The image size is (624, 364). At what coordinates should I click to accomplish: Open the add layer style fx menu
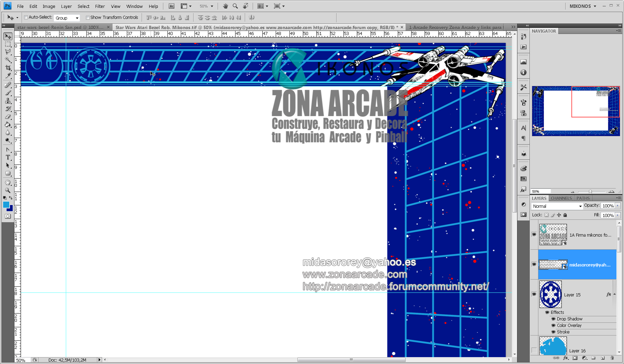[566, 358]
